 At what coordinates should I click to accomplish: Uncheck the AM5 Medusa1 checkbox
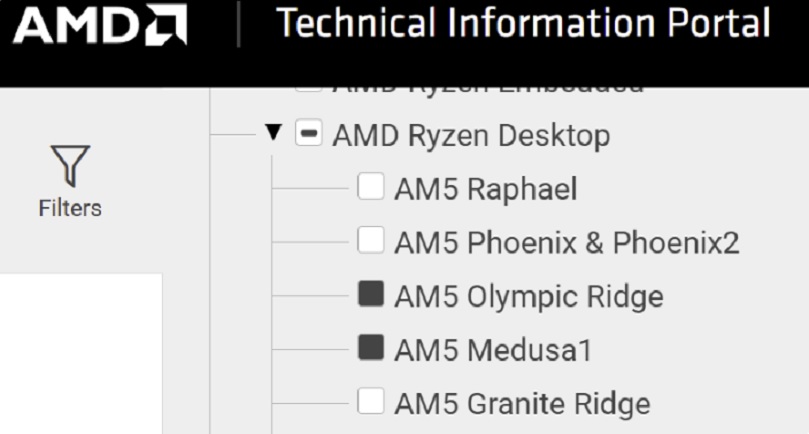pos(371,347)
